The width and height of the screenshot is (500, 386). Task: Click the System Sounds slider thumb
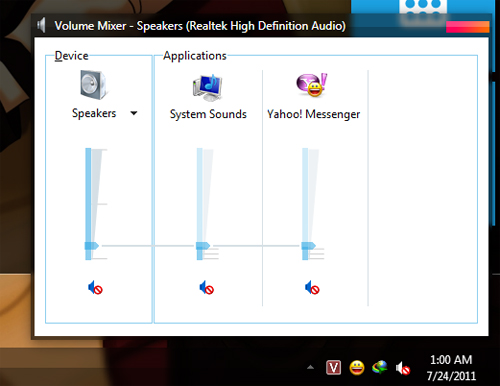coord(203,246)
